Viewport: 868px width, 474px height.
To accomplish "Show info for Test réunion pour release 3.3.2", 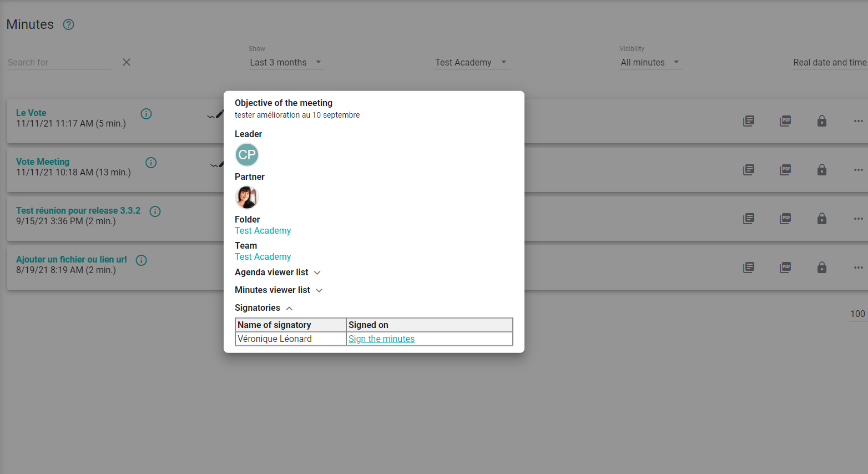I will 155,211.
